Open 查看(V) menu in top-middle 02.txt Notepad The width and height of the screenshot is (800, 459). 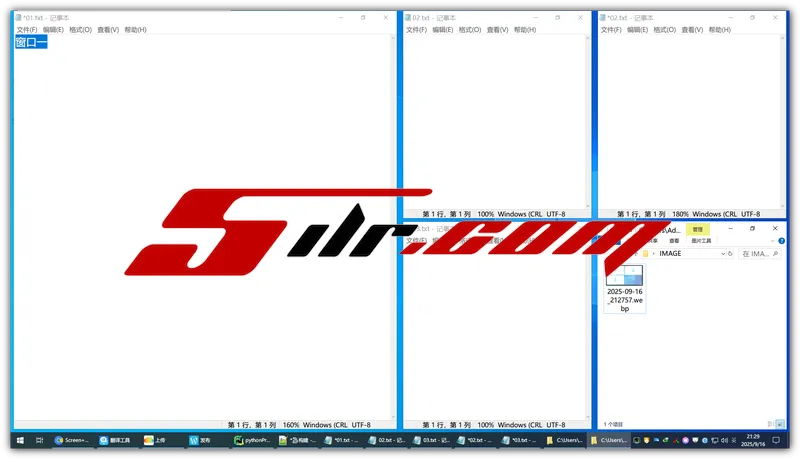tap(497, 30)
